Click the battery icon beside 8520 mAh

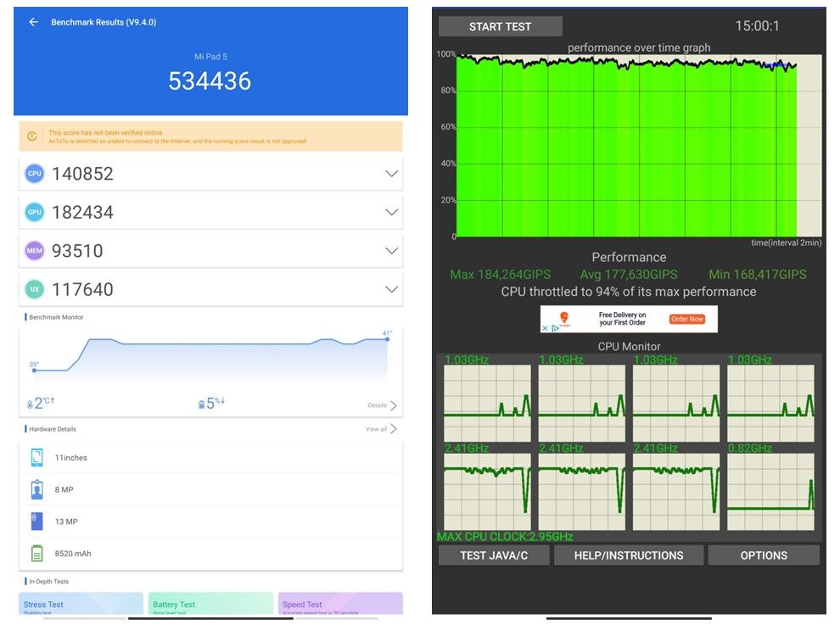tap(36, 553)
